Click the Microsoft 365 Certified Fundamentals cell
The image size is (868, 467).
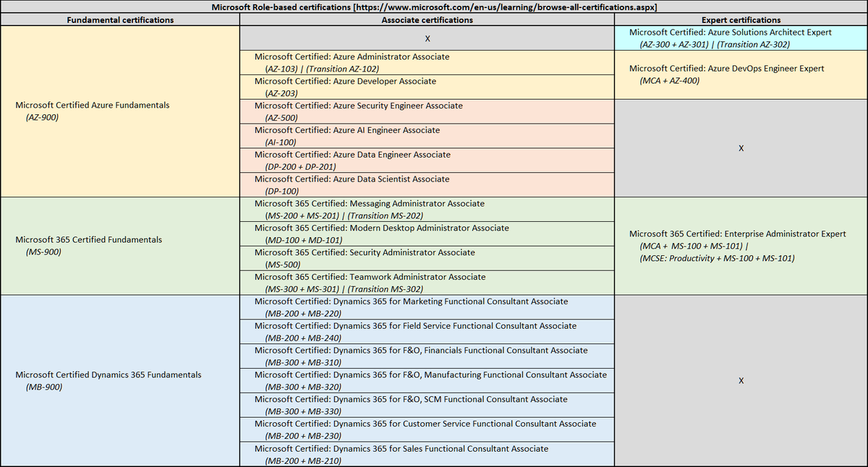(120, 245)
